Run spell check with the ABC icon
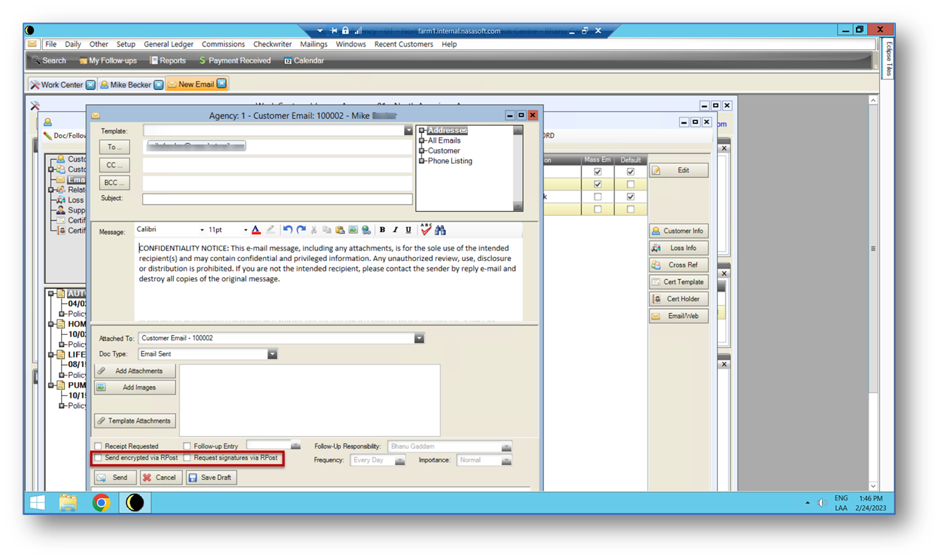This screenshot has height=560, width=941. click(426, 229)
